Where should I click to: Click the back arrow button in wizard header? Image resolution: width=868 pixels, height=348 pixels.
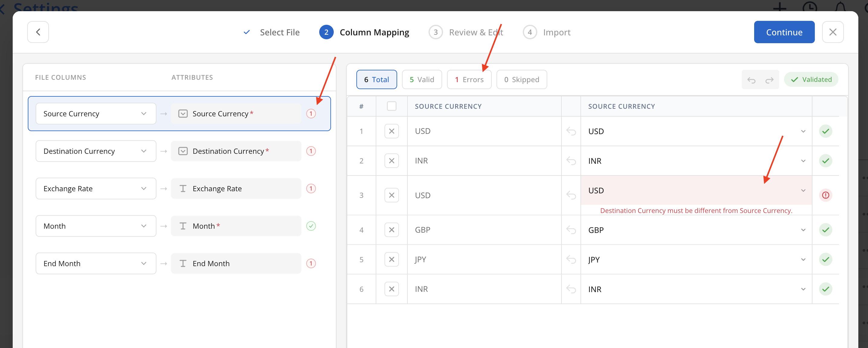38,32
